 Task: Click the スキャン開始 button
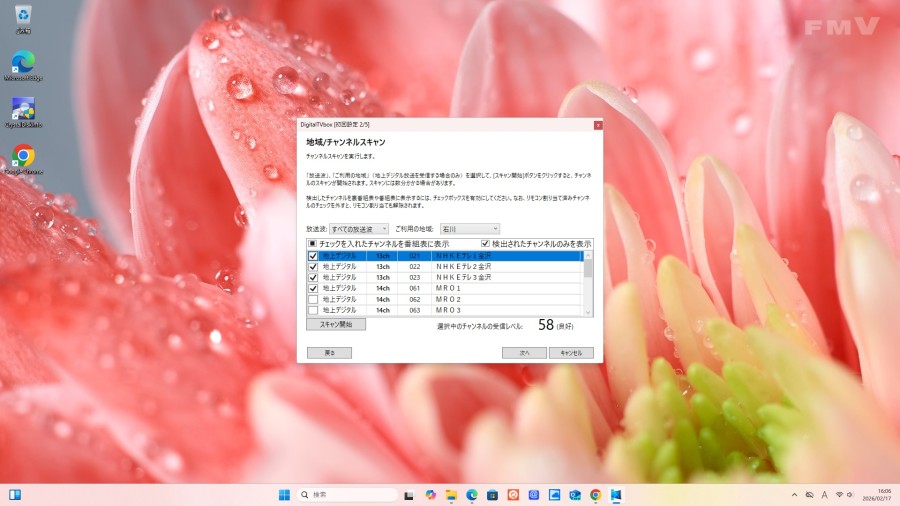336,324
